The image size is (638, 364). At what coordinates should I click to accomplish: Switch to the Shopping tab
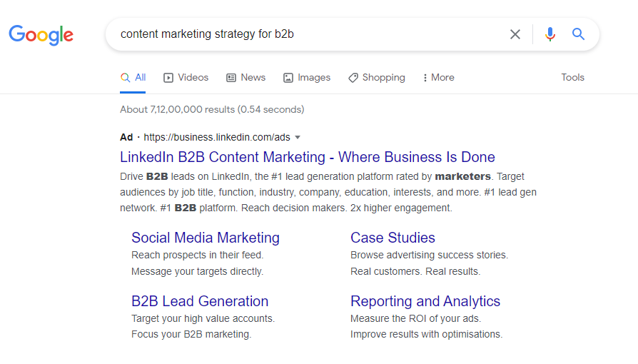(x=377, y=77)
